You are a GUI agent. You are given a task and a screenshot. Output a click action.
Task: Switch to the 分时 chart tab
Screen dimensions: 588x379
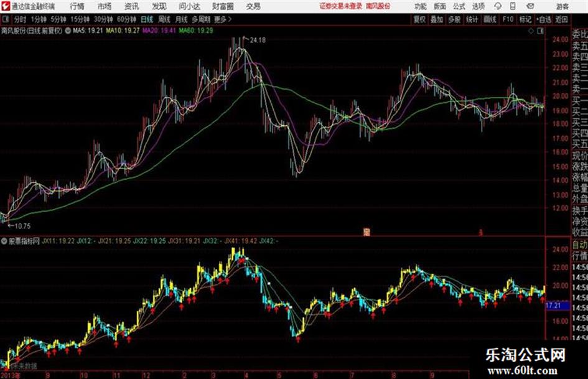[20, 19]
